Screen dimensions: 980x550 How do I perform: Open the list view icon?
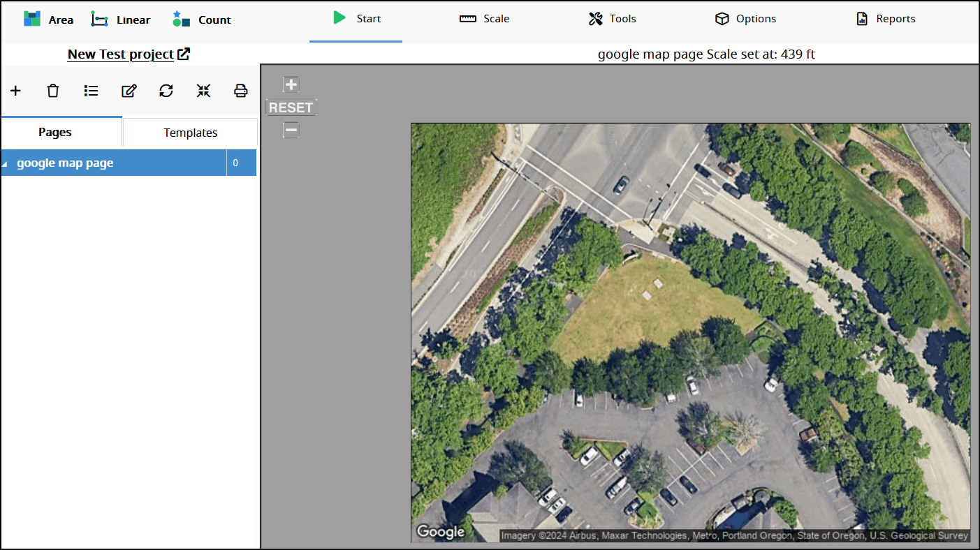tap(91, 91)
